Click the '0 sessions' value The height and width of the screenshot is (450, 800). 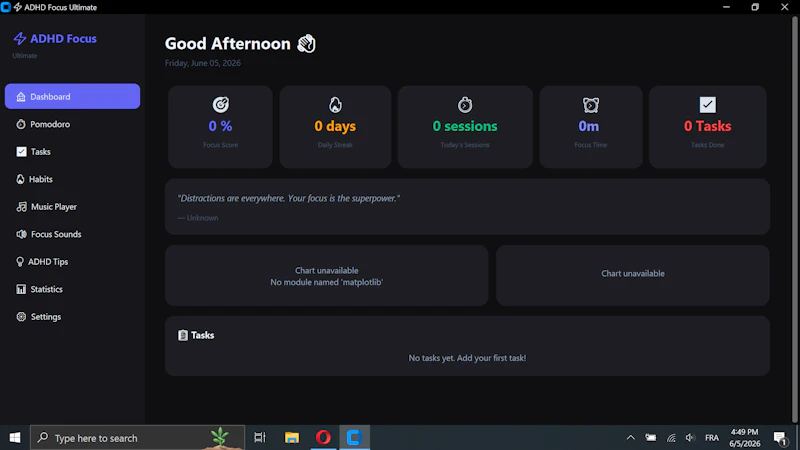[x=465, y=126]
